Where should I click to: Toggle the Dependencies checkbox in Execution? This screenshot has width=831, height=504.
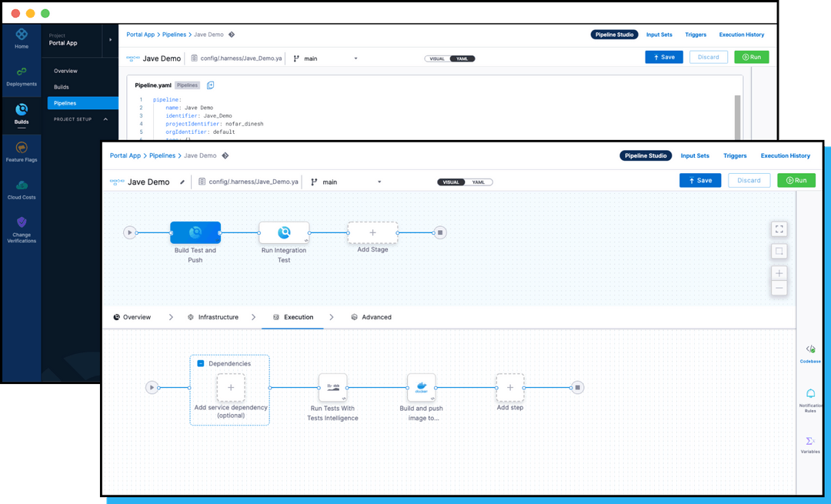pos(199,363)
